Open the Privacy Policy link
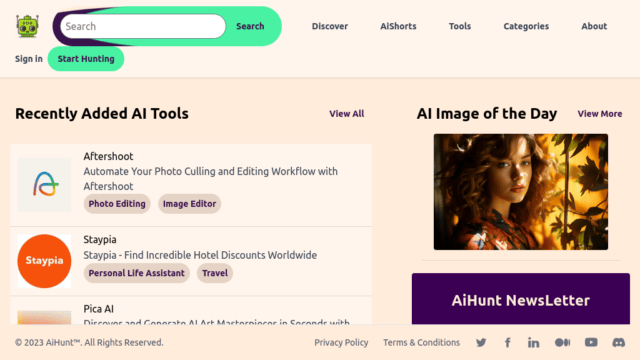 (341, 342)
